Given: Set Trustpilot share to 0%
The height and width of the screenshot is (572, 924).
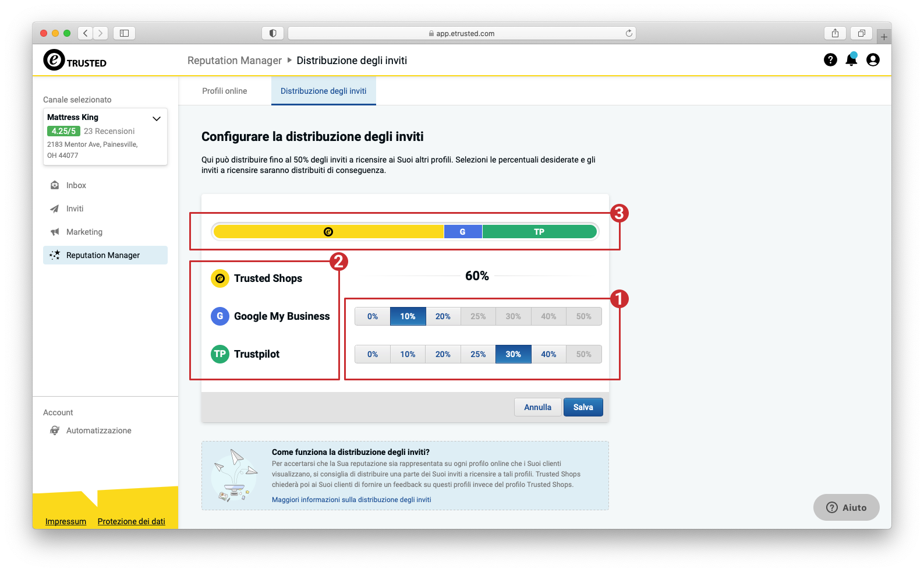Looking at the screenshot, I should coord(373,354).
